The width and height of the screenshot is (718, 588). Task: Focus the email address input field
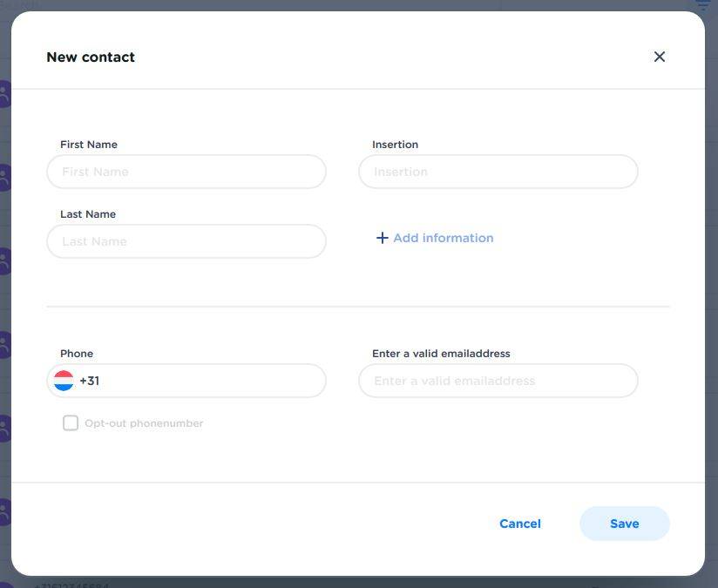pyautogui.click(x=498, y=381)
